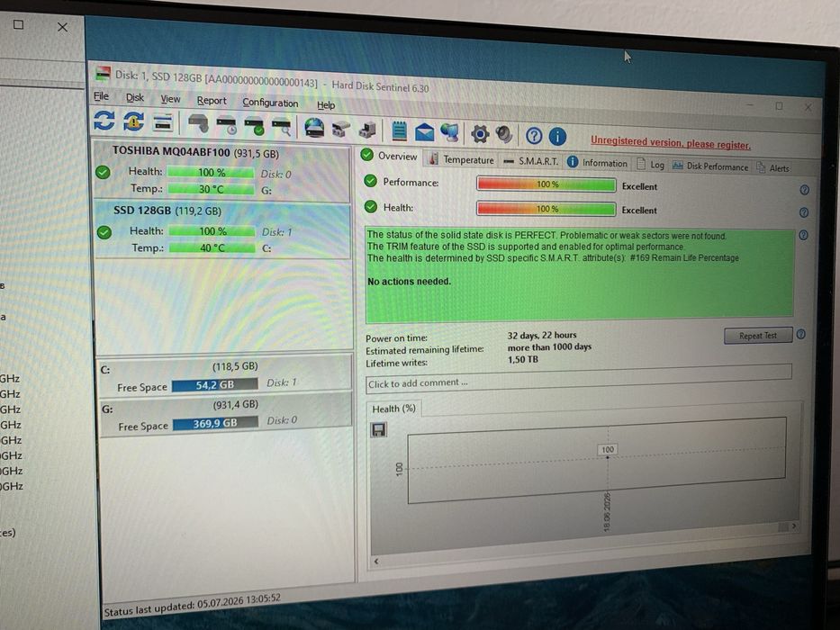
Task: Click the disk icon with green checkmark
Action: point(255,126)
